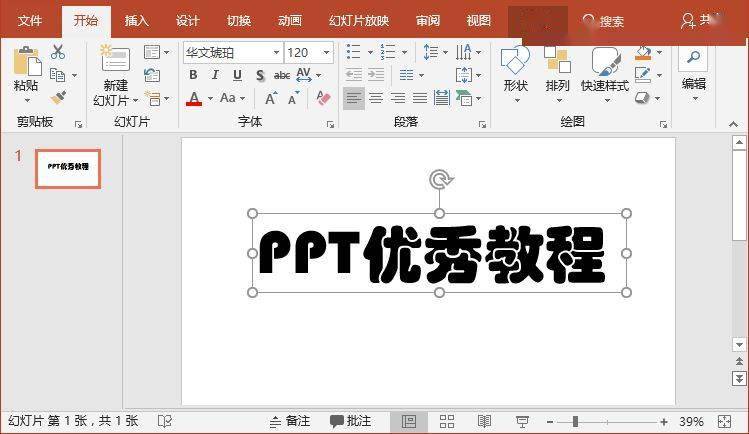Toggle the Notes pane button
Image resolution: width=749 pixels, height=434 pixels.
(290, 421)
